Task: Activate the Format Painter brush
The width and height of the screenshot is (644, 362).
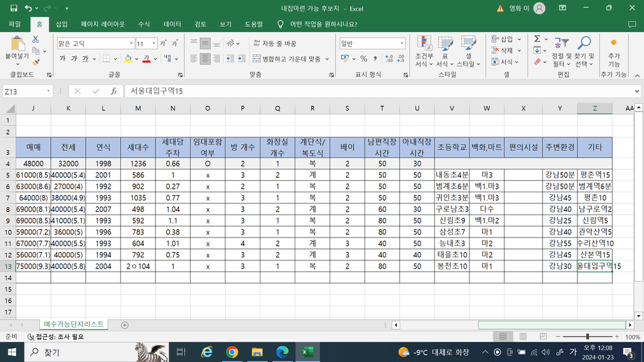Action: coord(36,62)
